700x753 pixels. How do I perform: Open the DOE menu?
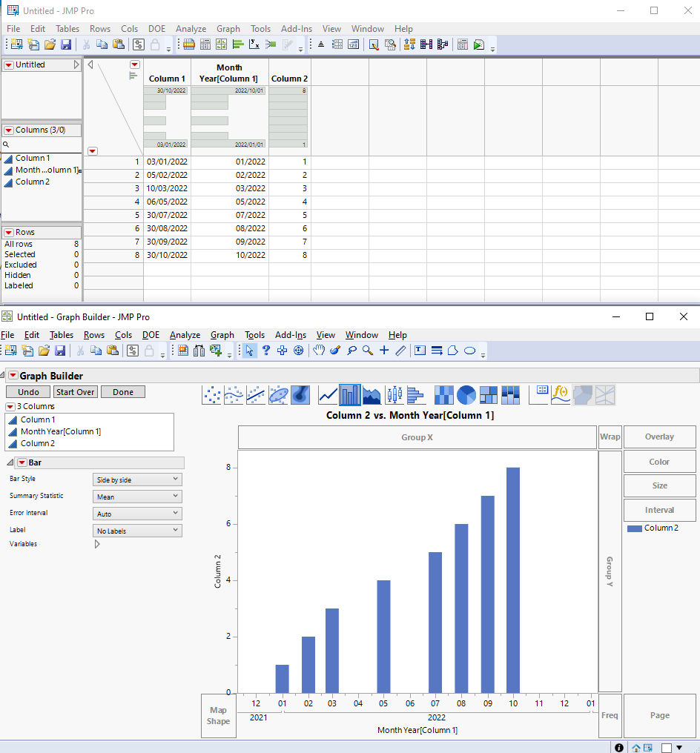[156, 29]
